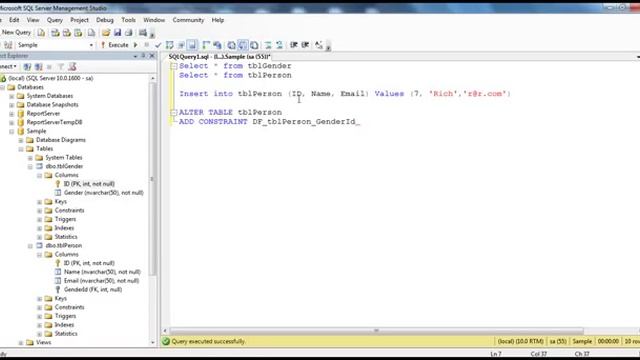Image resolution: width=640 pixels, height=360 pixels.
Task: Select the SQLQuery1.sql tab
Action: 219,57
